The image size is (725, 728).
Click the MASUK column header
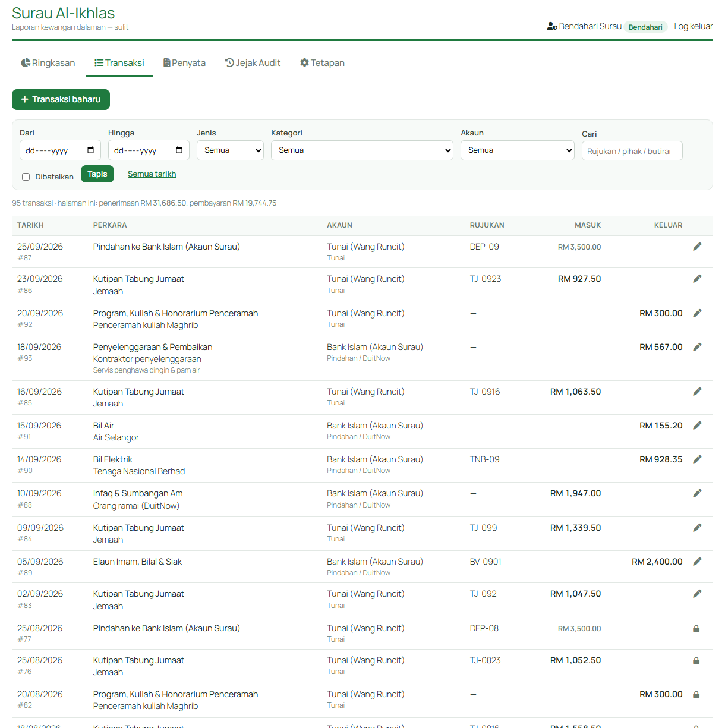pyautogui.click(x=588, y=225)
